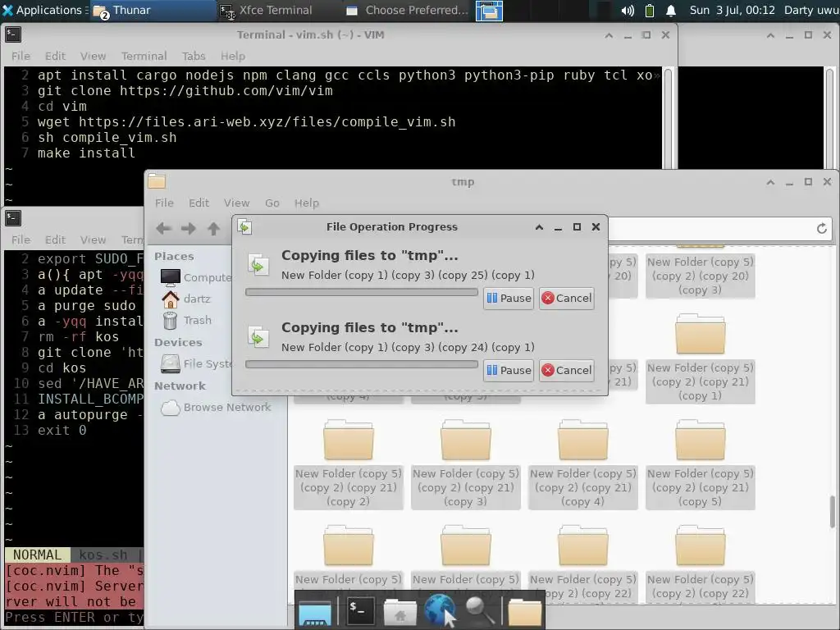Viewport: 840px width, 630px height.
Task: Open Trash from the Places sidebar
Action: coord(186,320)
